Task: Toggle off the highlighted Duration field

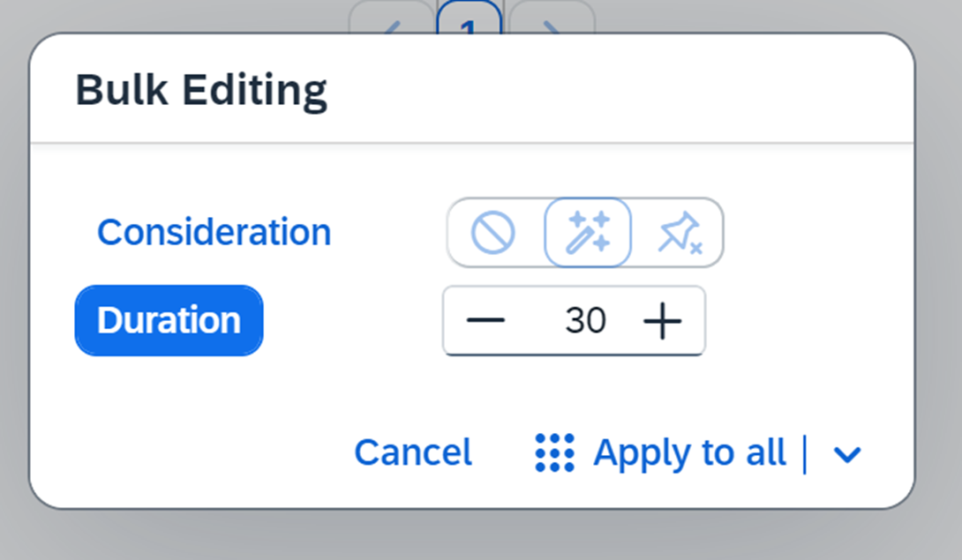Action: tap(169, 320)
